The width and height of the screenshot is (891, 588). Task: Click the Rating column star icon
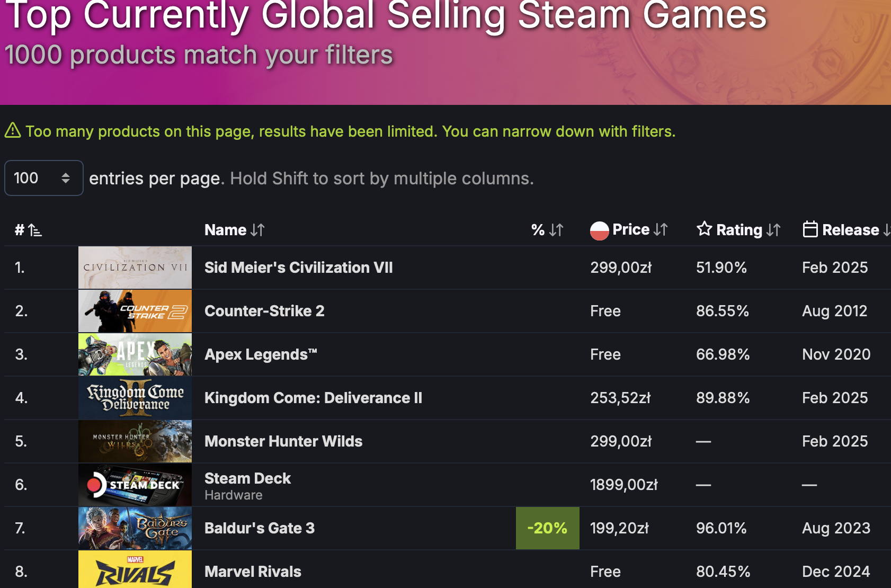pos(704,229)
